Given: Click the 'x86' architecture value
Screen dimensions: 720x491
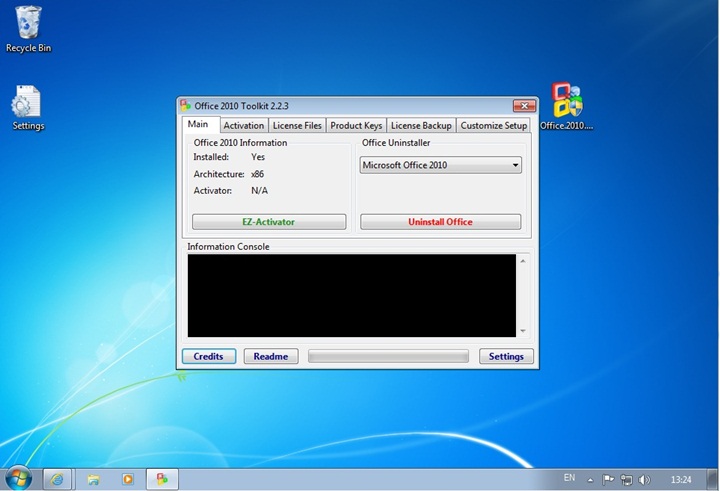Looking at the screenshot, I should (258, 174).
